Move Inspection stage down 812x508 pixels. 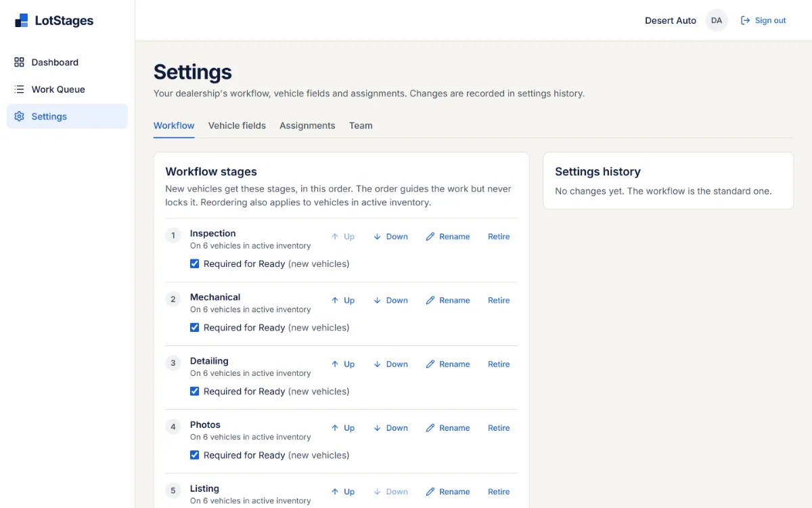point(391,236)
